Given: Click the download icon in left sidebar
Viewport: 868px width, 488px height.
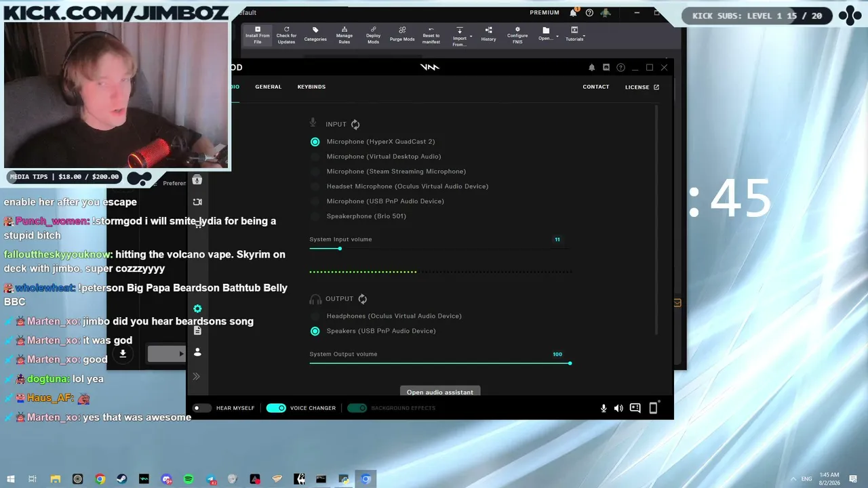Looking at the screenshot, I should (x=123, y=353).
